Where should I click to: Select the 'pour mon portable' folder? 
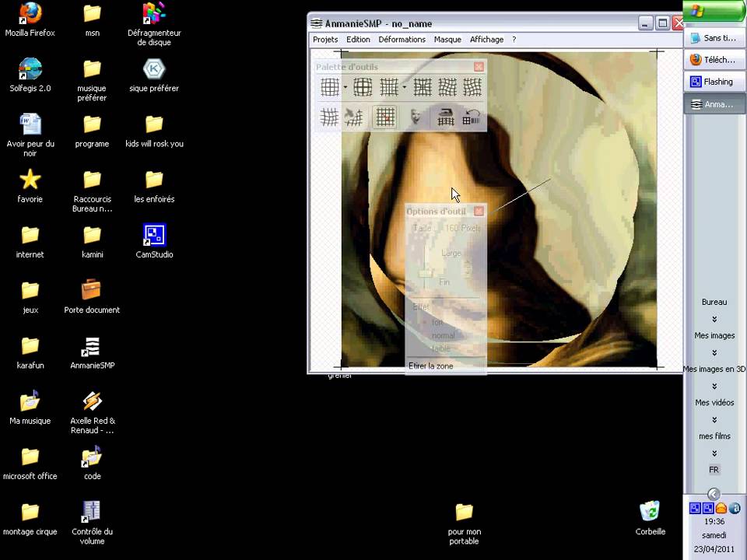465,523
